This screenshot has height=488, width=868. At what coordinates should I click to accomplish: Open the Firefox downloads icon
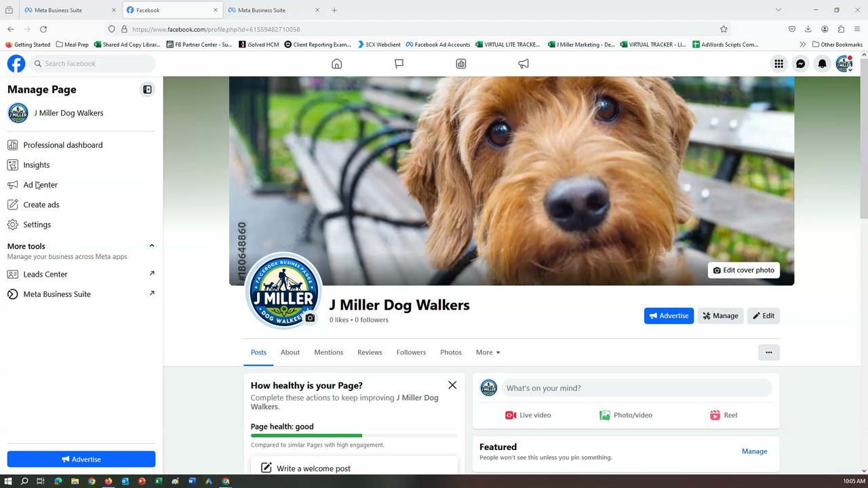[x=808, y=29]
